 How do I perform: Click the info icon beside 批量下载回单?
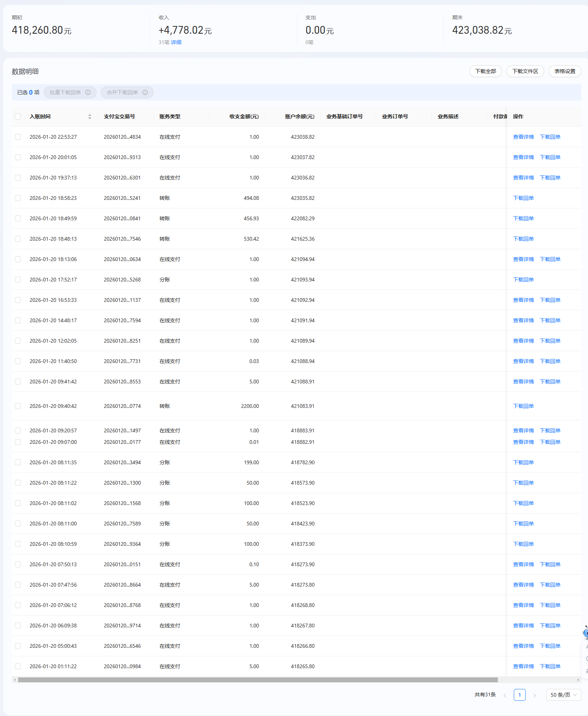[x=88, y=92]
